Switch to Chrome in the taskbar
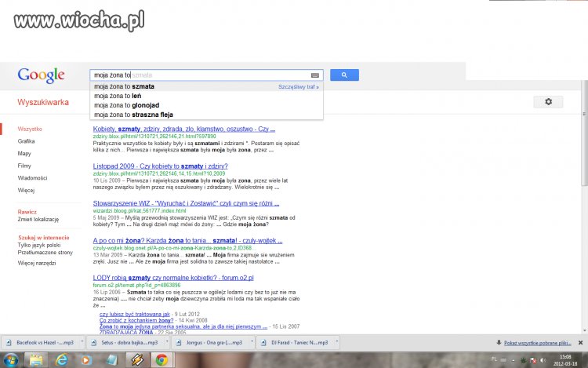Viewport: 588px width, 368px height. (x=162, y=360)
